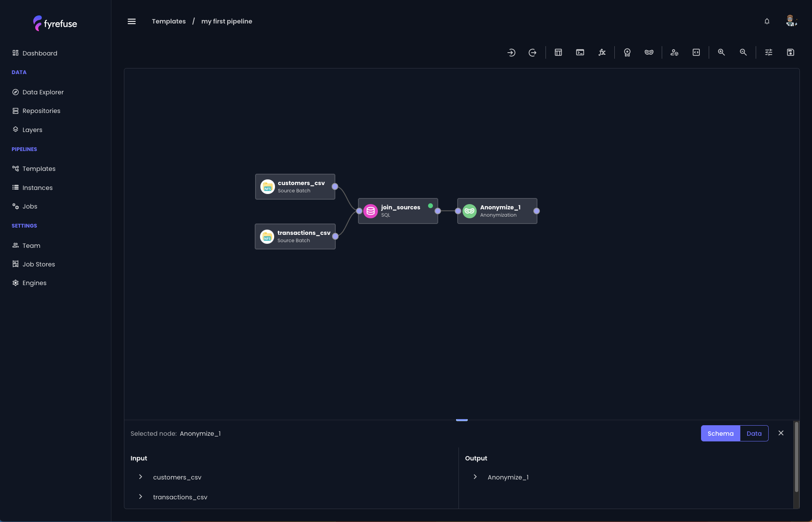The image size is (812, 522).
Task: Close the selected node panel
Action: coord(781,433)
